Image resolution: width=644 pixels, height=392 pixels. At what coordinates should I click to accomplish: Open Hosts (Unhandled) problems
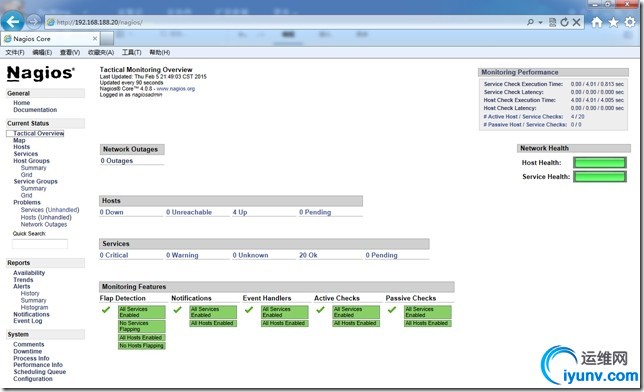(x=46, y=217)
